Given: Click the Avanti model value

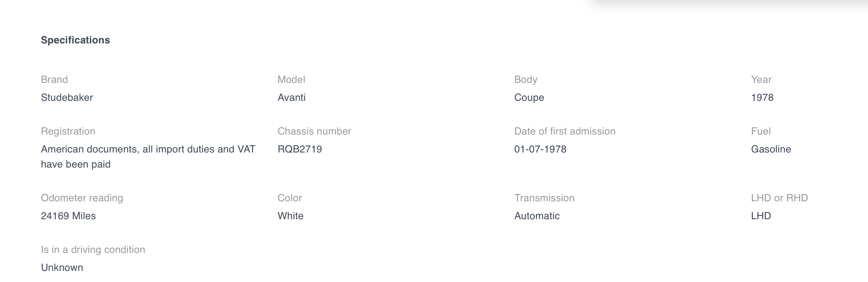Looking at the screenshot, I should (291, 98).
